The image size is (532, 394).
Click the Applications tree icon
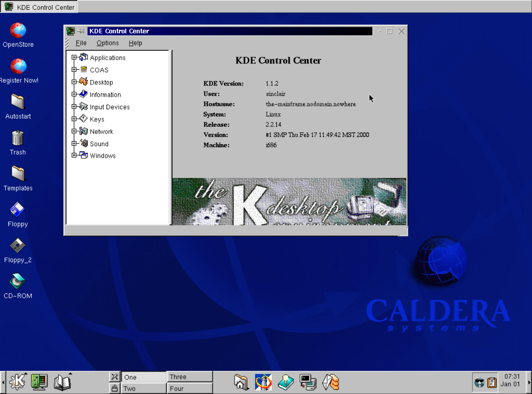click(83, 58)
